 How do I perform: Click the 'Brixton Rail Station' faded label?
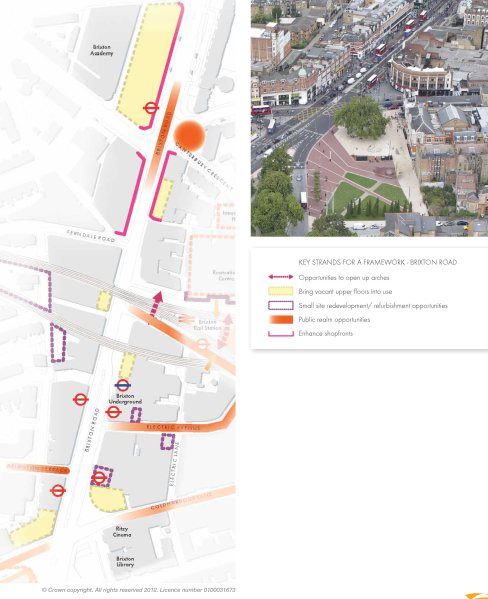tap(207, 325)
